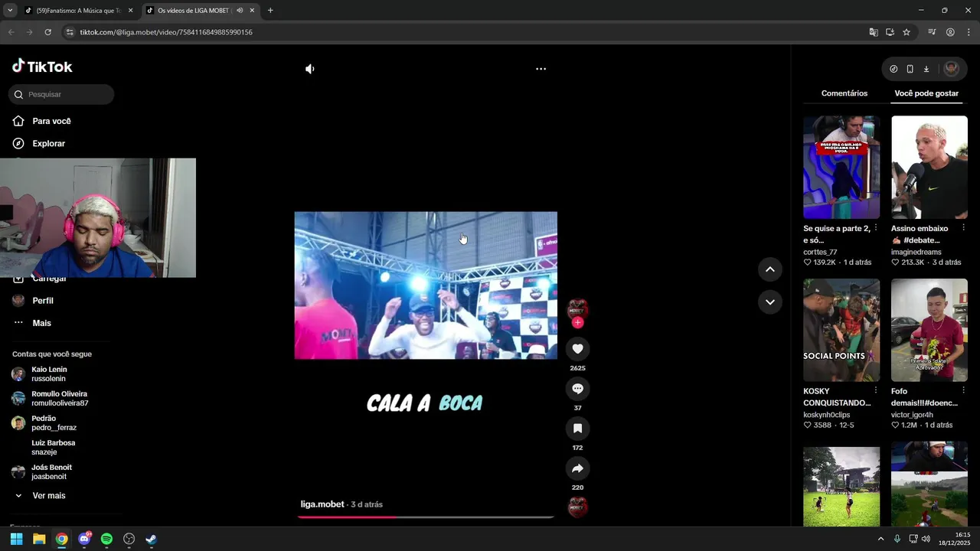Open a new browser tab
Screen dimensions: 980x551
(270, 11)
